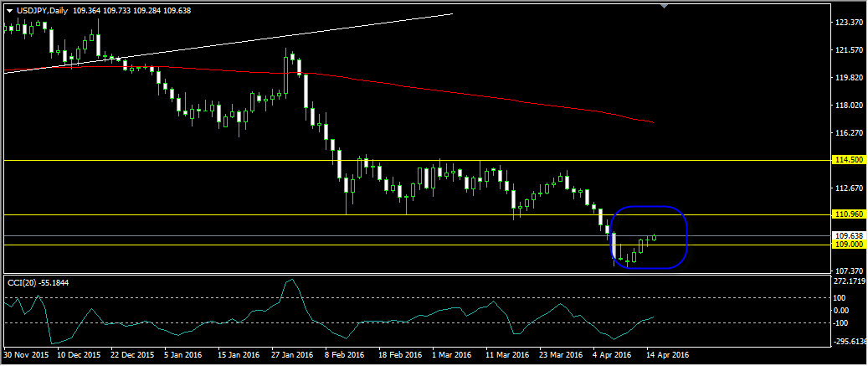
Task: Click the 22 Dec 2015 date label
Action: (134, 354)
